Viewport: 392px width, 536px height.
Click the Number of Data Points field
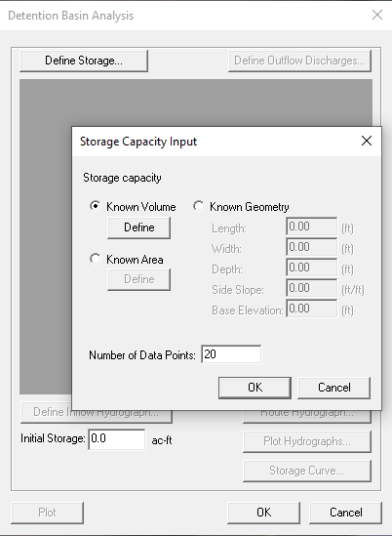coord(231,354)
